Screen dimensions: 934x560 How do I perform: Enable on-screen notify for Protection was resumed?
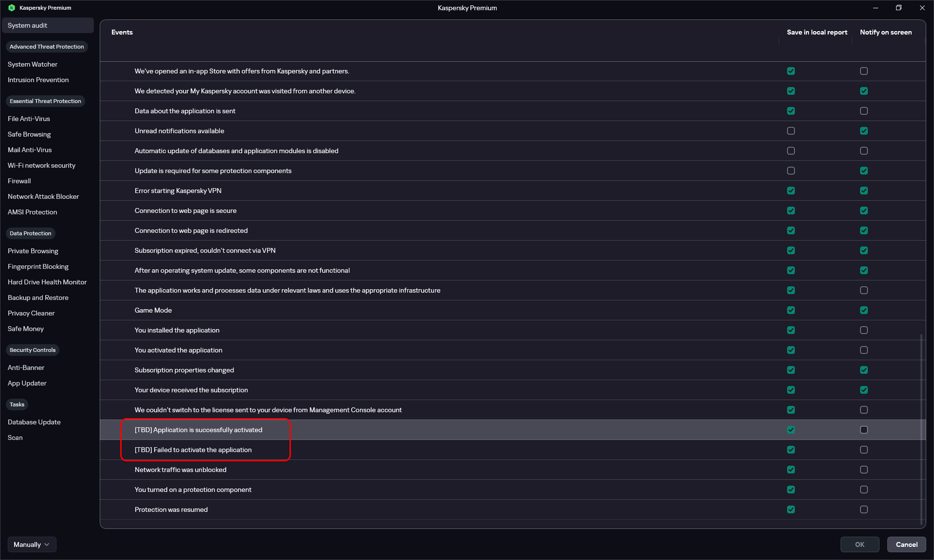coord(864,509)
